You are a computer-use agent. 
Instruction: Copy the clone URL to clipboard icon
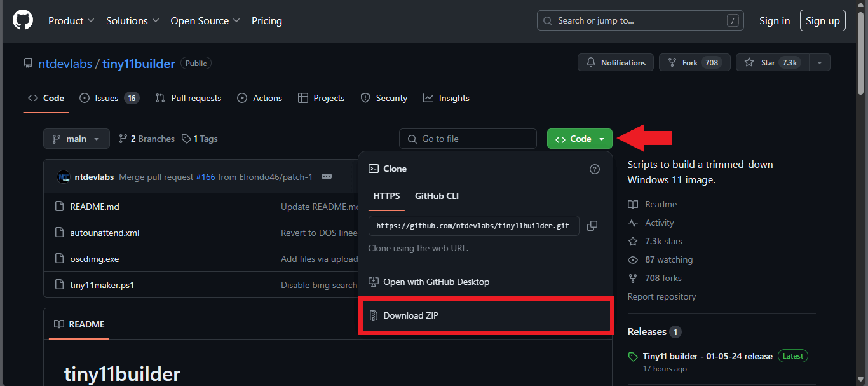[x=592, y=226]
